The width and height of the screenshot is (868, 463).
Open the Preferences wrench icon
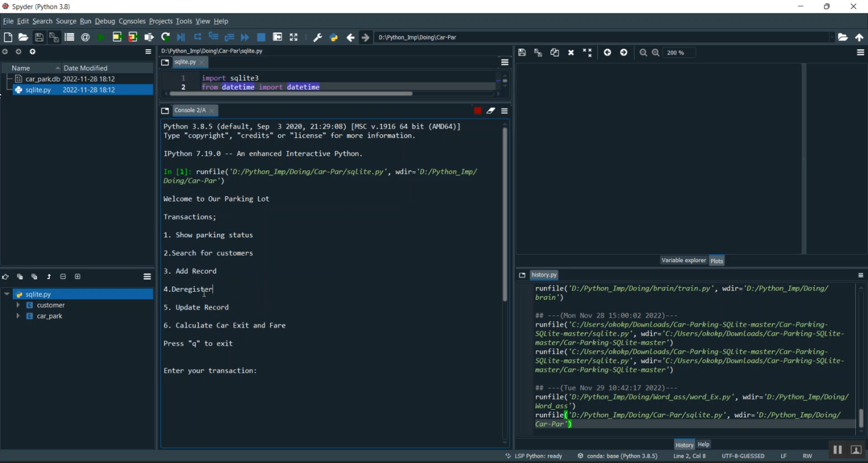(x=317, y=37)
